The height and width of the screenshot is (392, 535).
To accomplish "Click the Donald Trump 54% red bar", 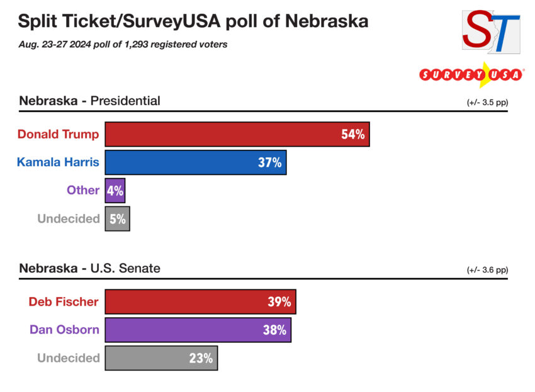I will [x=237, y=134].
